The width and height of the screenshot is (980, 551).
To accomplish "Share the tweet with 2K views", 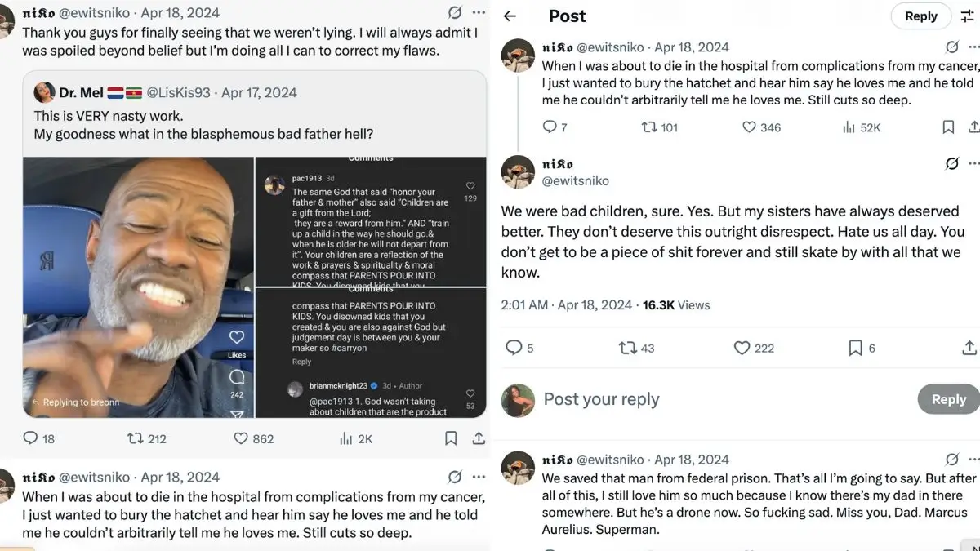I will point(479,438).
